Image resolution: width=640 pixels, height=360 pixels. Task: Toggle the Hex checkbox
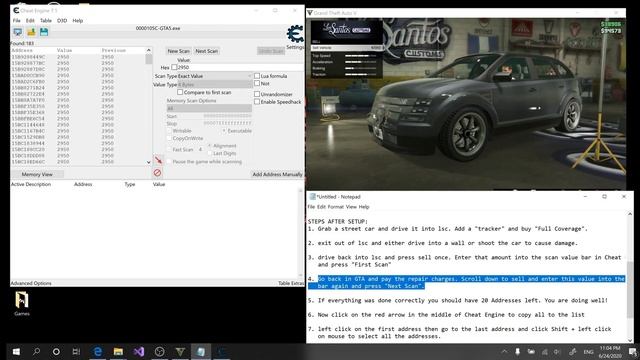coord(174,67)
